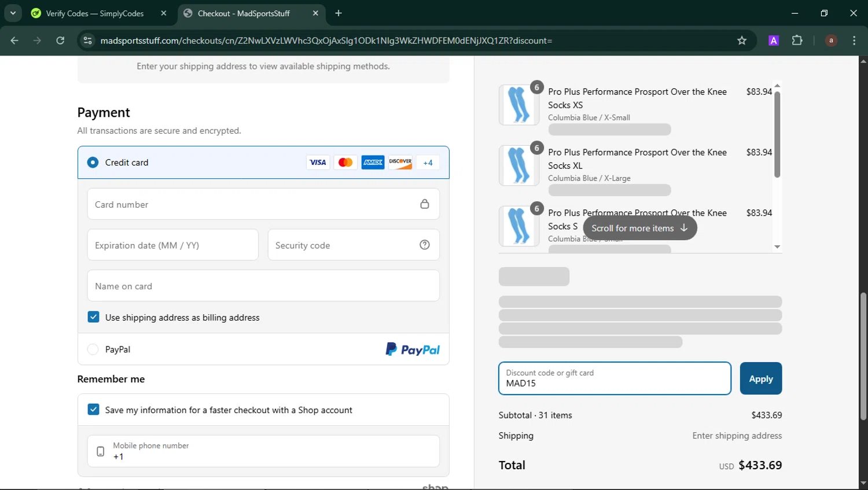
Task: Switch to Verify Codes — SimplyCodes tab
Action: [94, 13]
